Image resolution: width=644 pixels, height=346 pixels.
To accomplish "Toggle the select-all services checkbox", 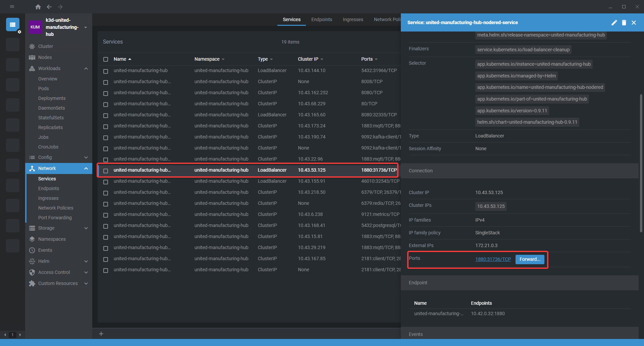I will click(x=106, y=59).
